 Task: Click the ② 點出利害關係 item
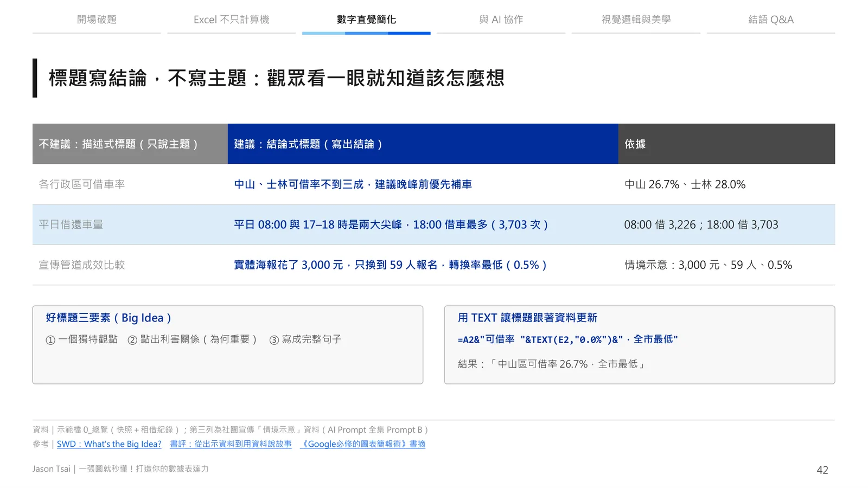point(192,339)
